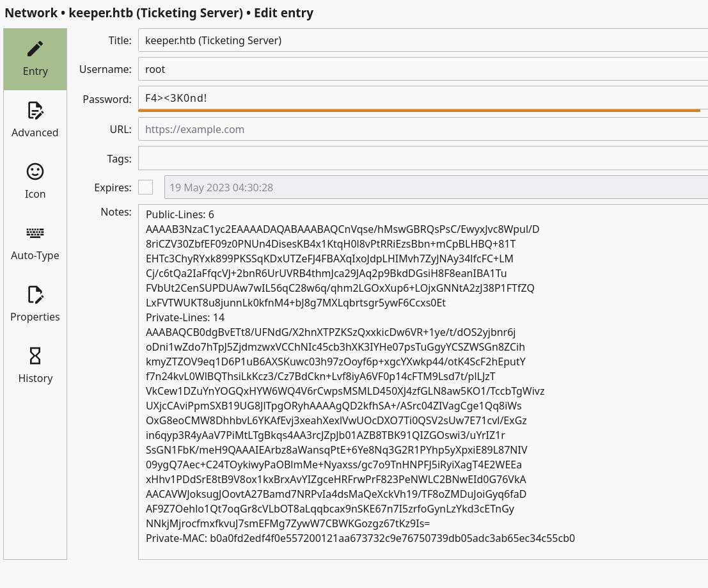Image resolution: width=708 pixels, height=588 pixels.
Task: Click the Private-MAC line in Notes
Action: (x=360, y=538)
